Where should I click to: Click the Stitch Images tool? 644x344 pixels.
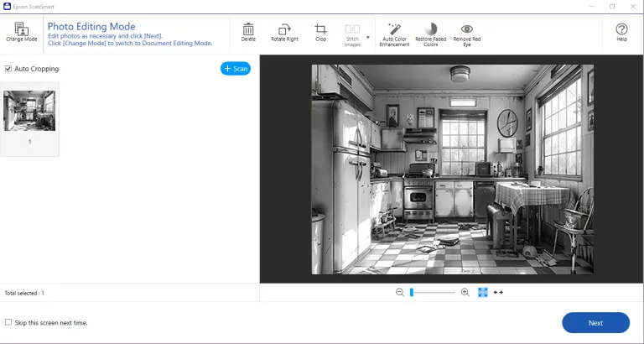tap(352, 35)
